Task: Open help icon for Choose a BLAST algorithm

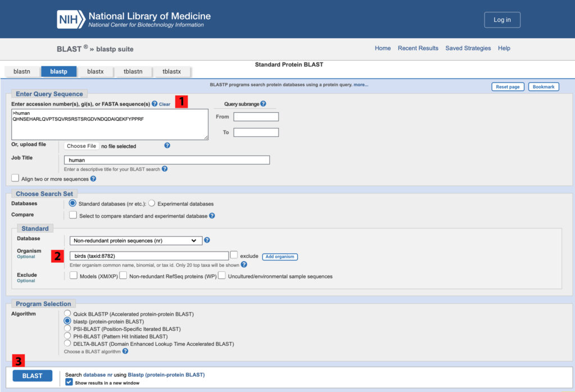Action: pyautogui.click(x=125, y=351)
